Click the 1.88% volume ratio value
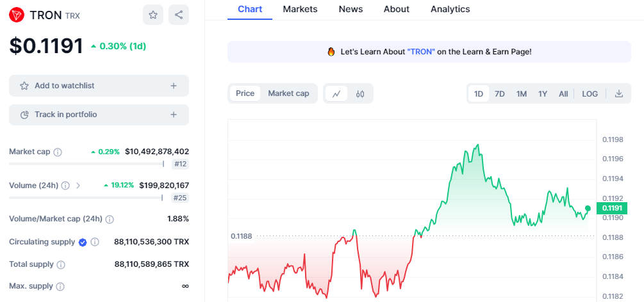644x302 pixels. pyautogui.click(x=178, y=219)
